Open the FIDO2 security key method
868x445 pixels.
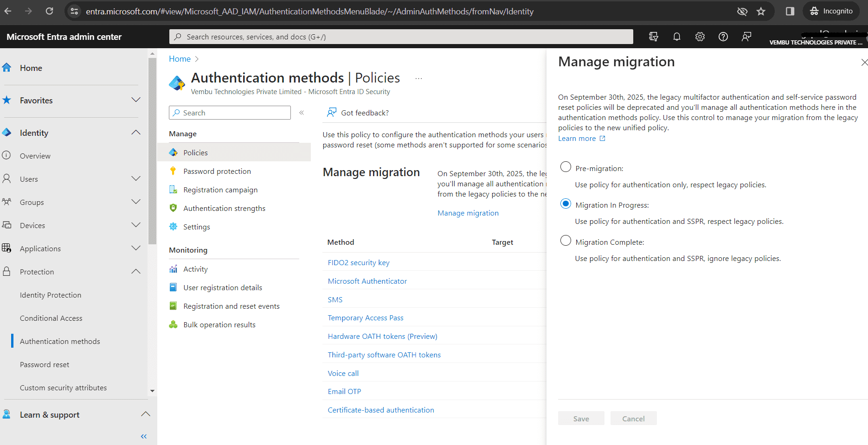tap(359, 262)
